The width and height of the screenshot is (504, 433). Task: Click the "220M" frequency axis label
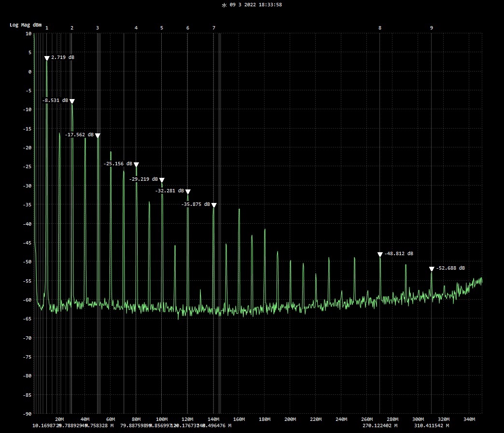316,419
